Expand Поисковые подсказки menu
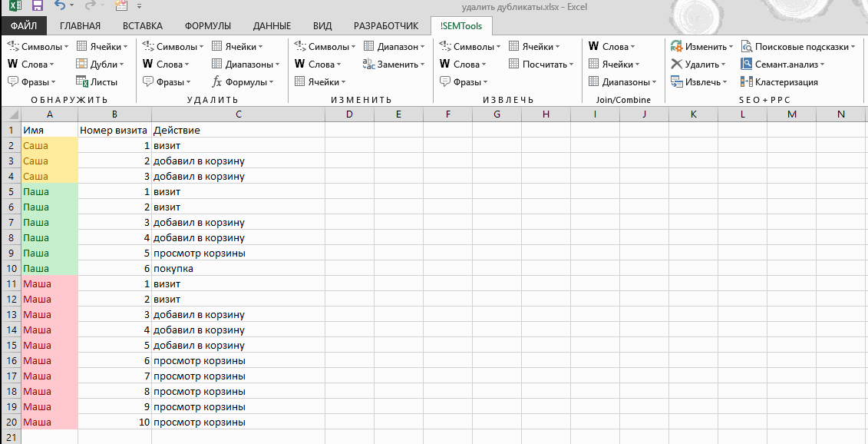 tap(797, 47)
